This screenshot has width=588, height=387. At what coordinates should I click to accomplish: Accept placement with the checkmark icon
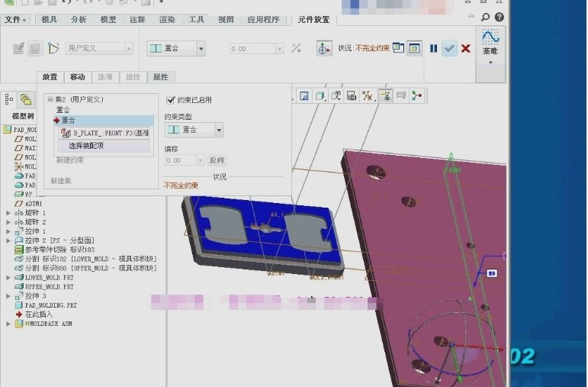click(x=449, y=48)
